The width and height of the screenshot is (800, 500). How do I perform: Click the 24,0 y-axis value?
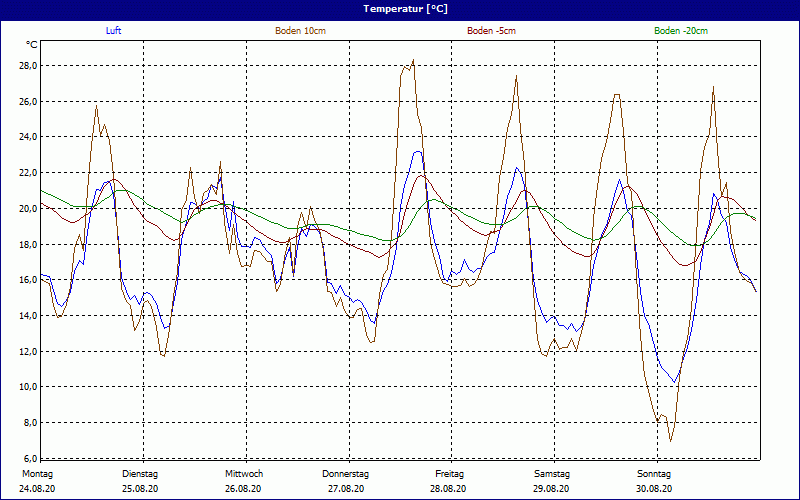(x=29, y=137)
